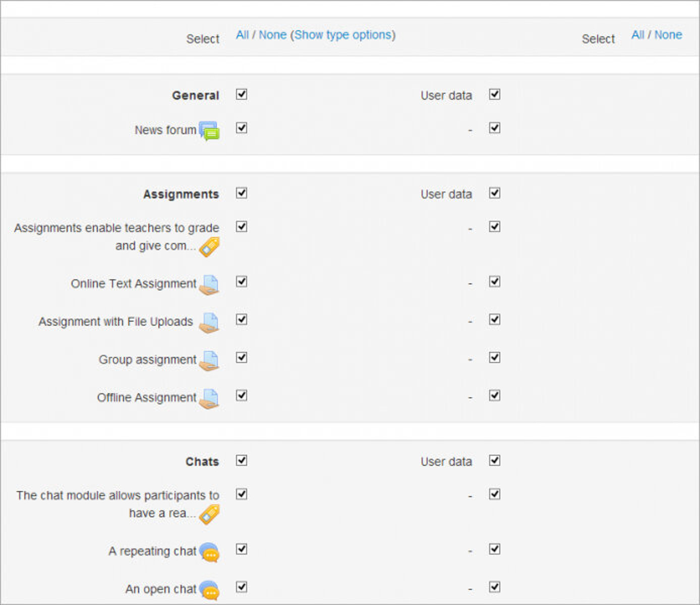The width and height of the screenshot is (700, 605).
Task: Click the Assignments label tag icon
Action: [x=209, y=247]
